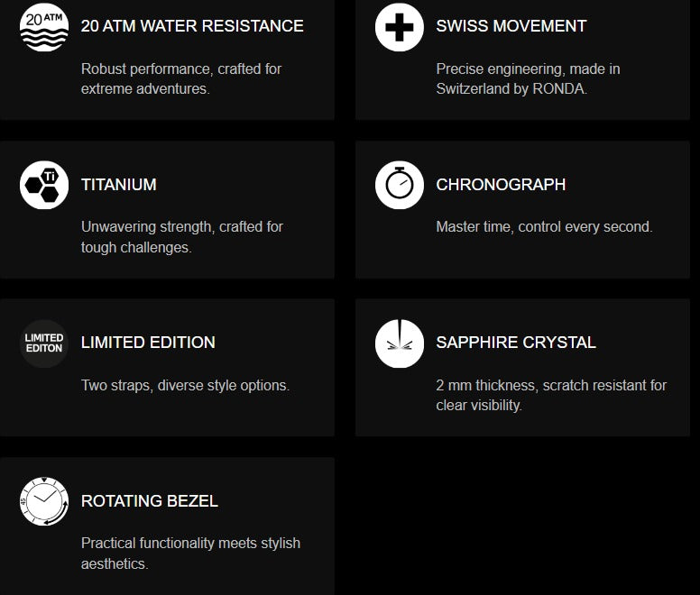Click the Titanium hexagon icon
700x595 pixels.
[43, 185]
